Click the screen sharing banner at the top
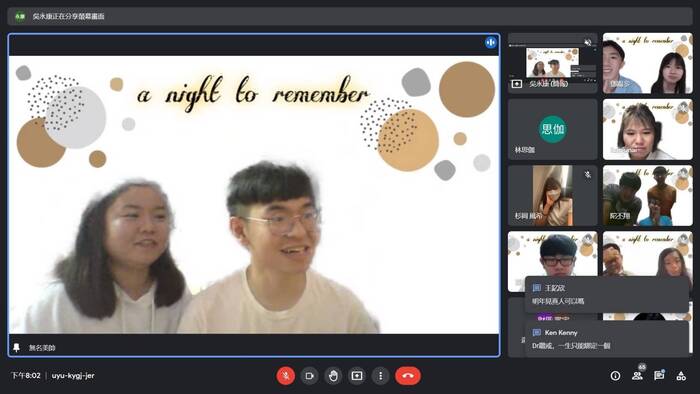The height and width of the screenshot is (394, 700). click(x=350, y=16)
